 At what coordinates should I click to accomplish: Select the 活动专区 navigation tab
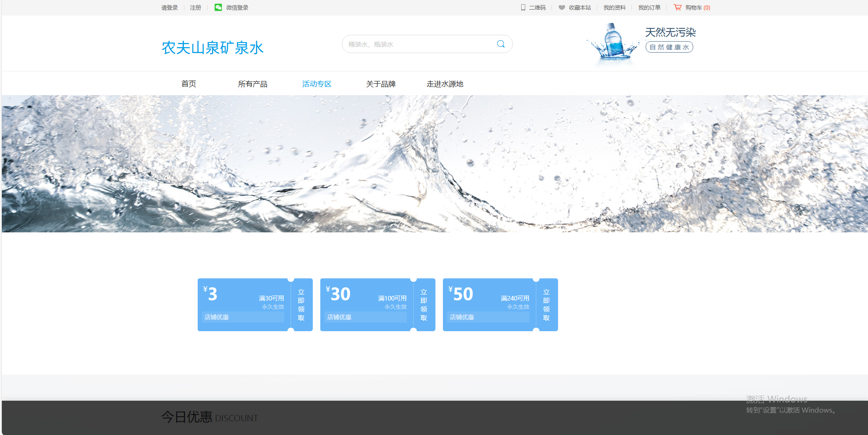point(317,84)
